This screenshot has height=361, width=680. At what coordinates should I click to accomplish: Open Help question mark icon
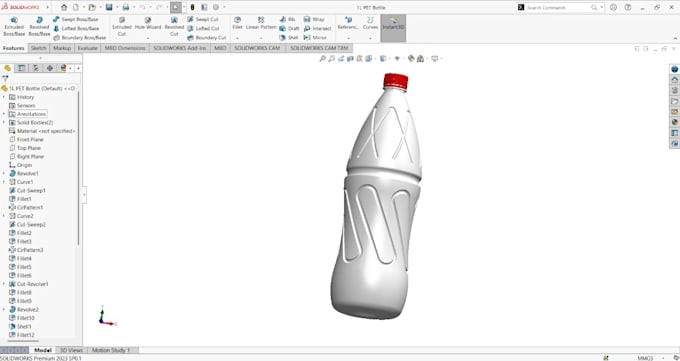coord(628,7)
